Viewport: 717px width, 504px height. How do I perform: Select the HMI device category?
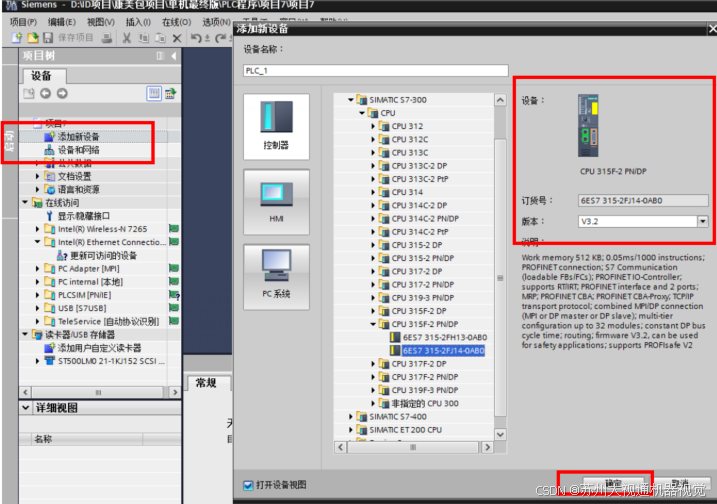click(x=276, y=202)
